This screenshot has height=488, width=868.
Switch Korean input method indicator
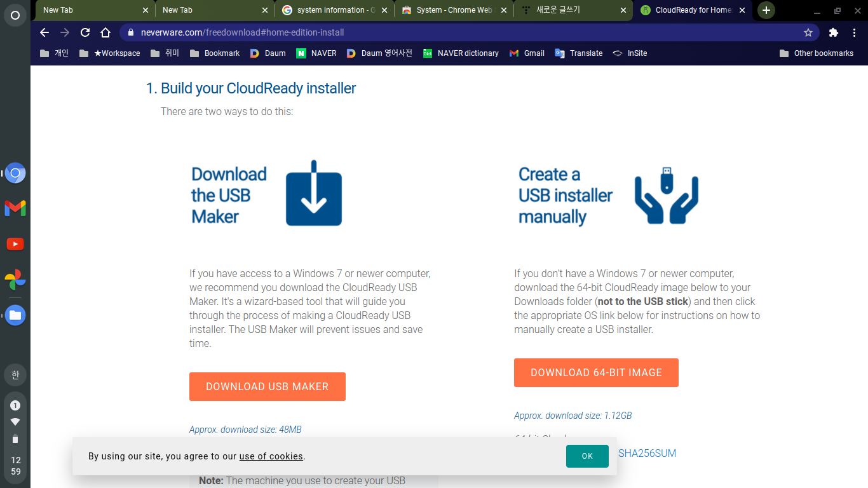tap(15, 375)
